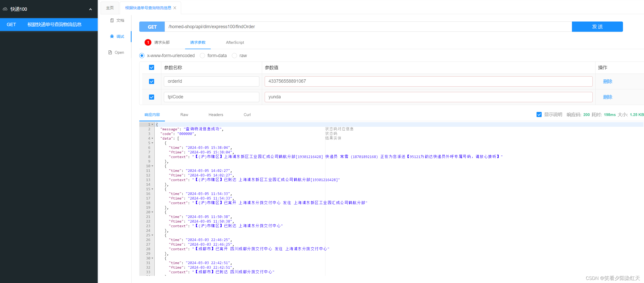Click the 调试 bug icon
The width and height of the screenshot is (644, 283).
coord(112,36)
